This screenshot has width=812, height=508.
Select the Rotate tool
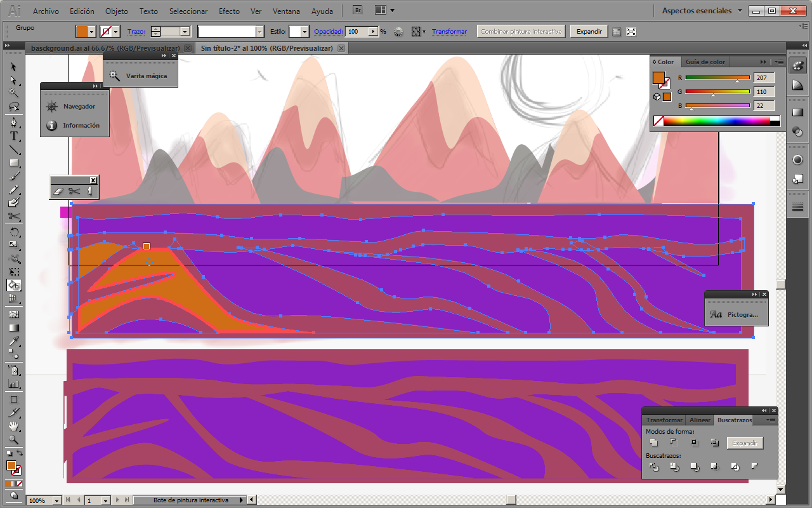(13, 232)
